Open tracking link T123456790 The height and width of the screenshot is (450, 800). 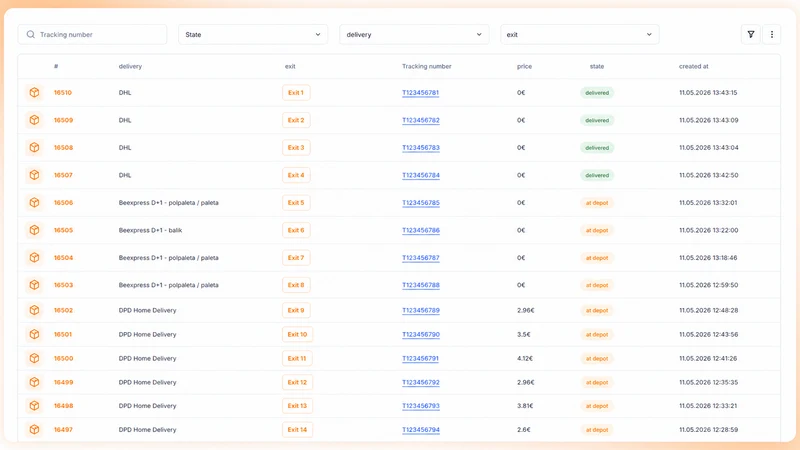pos(421,335)
